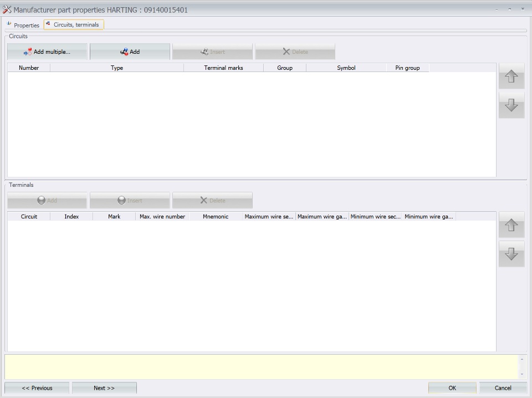Click the Max. wire number column header
Viewport: 532px width, 398px height.
(x=162, y=216)
